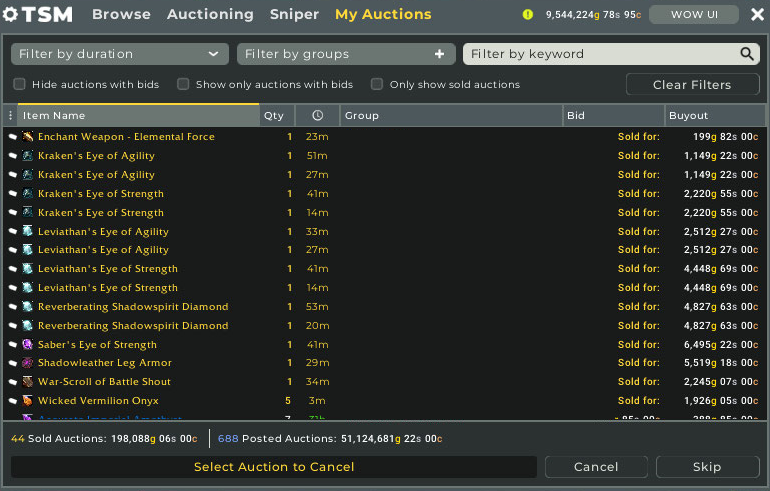Click the War-Scroll of Battle Shout icon
Viewport: 770px width, 491px height.
28,382
